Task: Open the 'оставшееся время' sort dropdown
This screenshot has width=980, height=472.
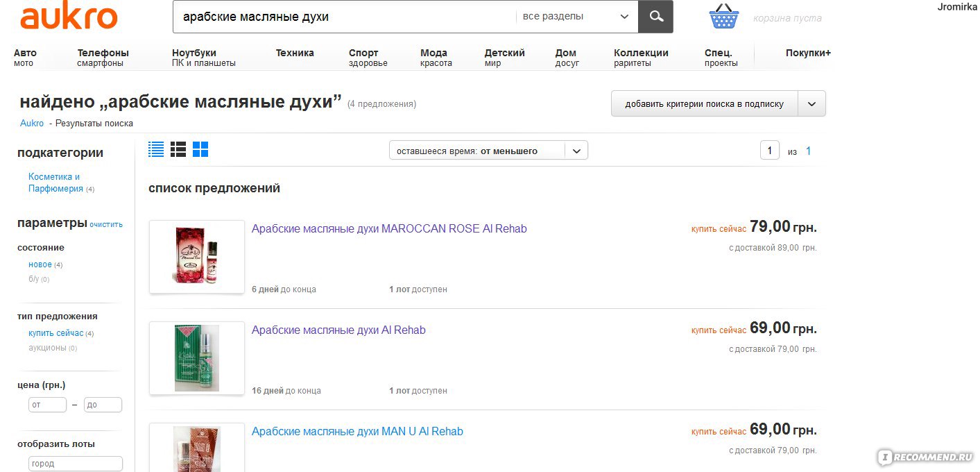Action: coord(488,151)
